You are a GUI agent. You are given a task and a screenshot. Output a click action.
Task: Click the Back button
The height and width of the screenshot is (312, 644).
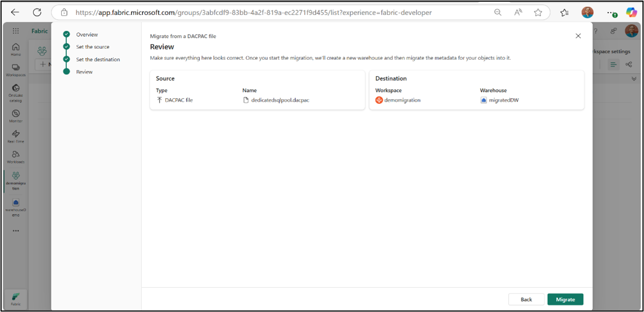click(526, 300)
